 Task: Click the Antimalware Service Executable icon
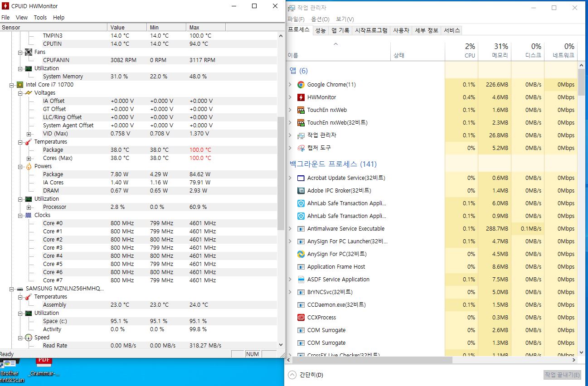click(x=301, y=229)
